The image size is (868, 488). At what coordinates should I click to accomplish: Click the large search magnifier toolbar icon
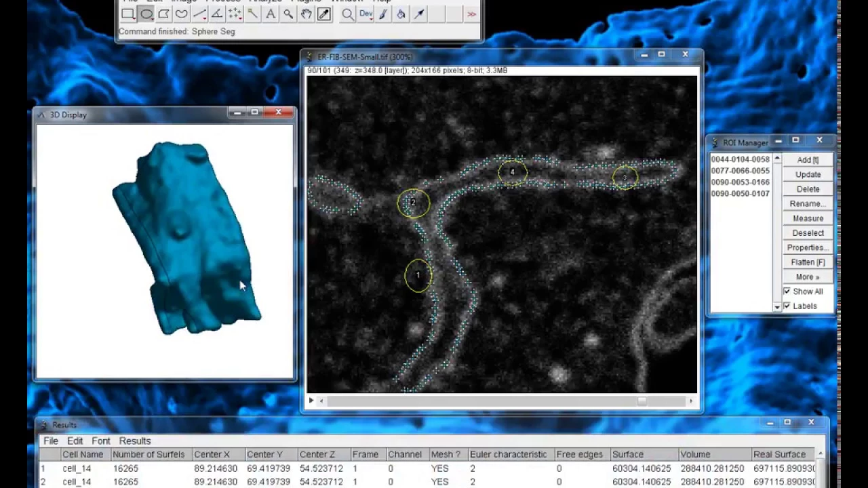coord(347,14)
